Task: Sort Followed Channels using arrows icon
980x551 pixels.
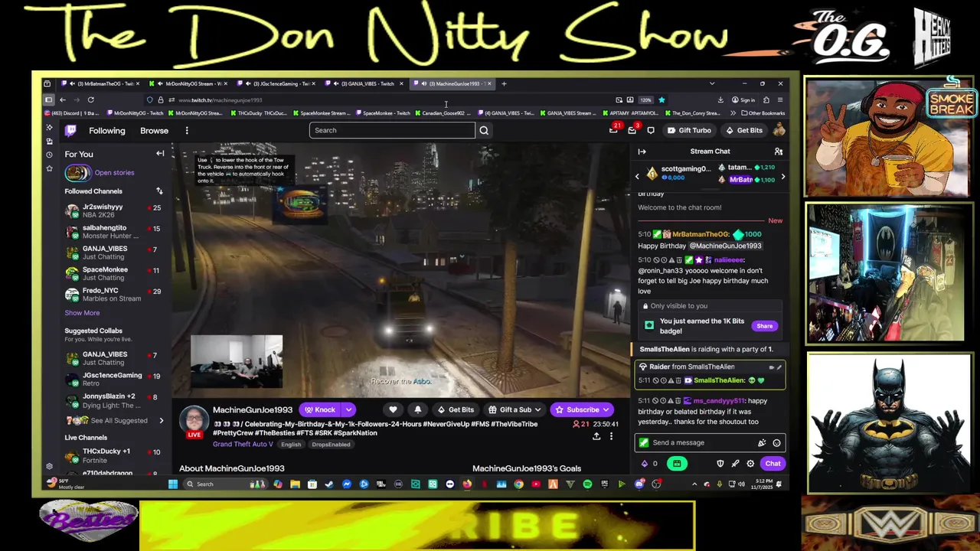Action: (x=159, y=191)
